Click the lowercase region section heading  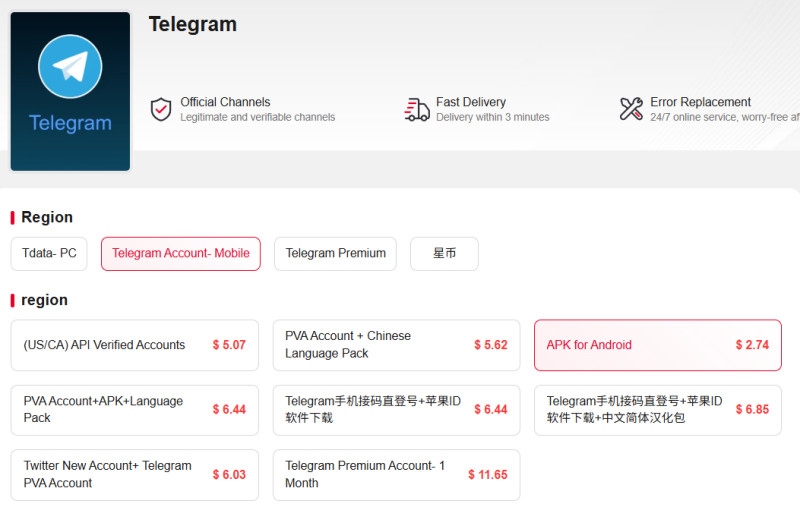(44, 300)
